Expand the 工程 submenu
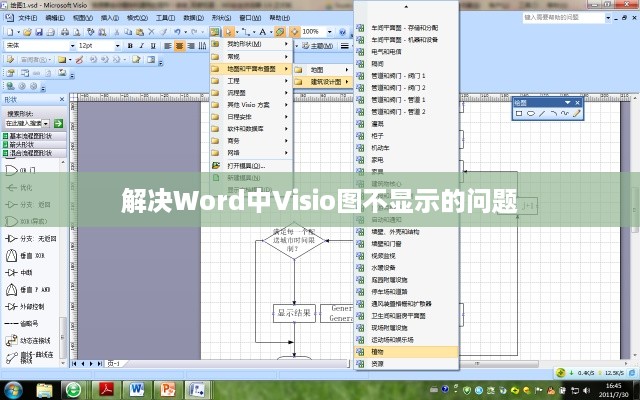The width and height of the screenshot is (640, 400). click(x=251, y=81)
